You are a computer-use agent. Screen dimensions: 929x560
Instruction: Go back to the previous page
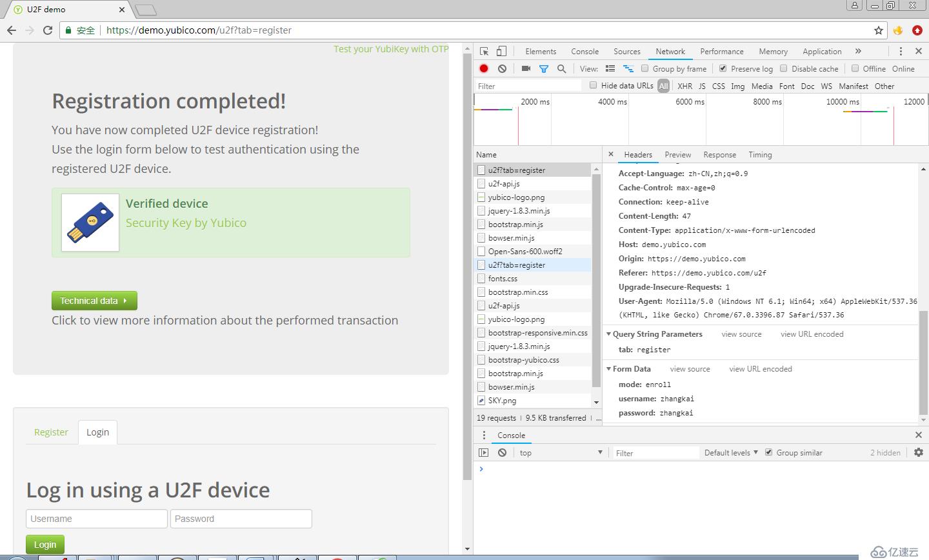point(12,30)
